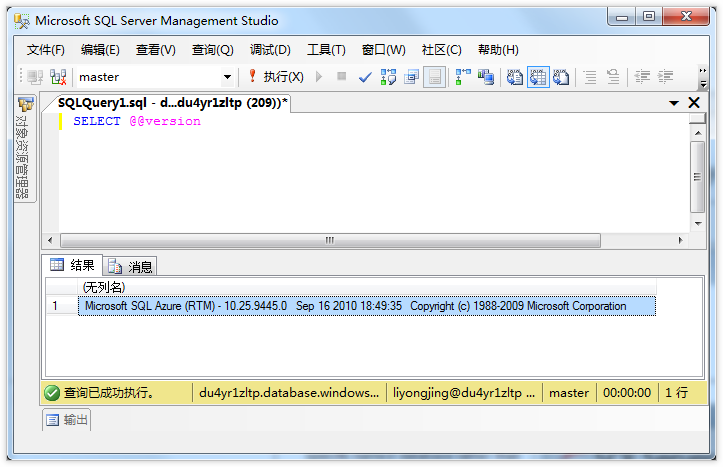Open the 调试(D) menu

point(270,50)
